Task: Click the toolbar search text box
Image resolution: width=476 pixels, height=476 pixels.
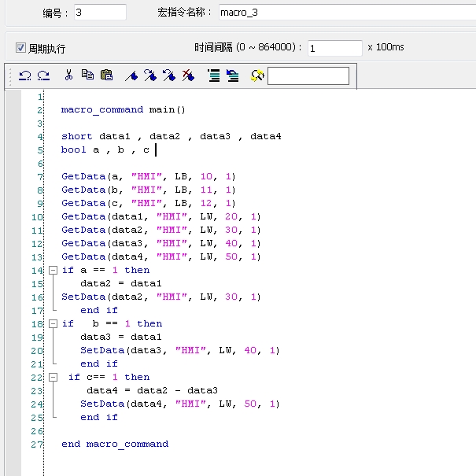Action: (308, 76)
